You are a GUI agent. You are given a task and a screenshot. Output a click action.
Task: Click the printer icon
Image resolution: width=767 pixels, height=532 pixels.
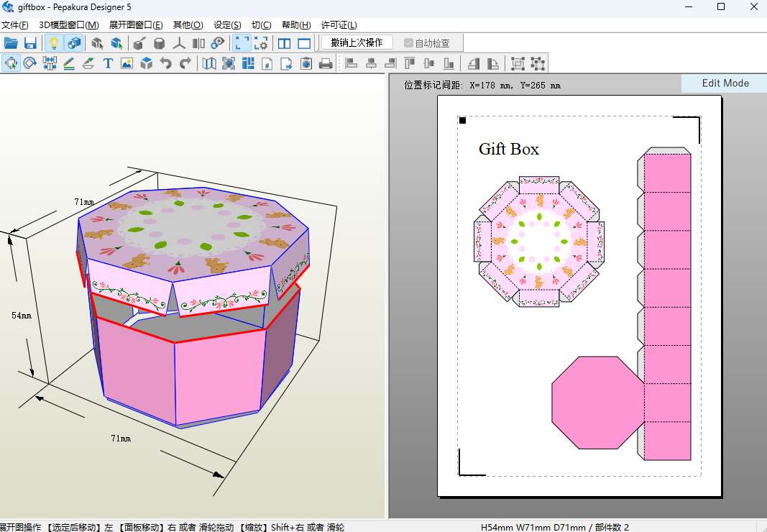[x=326, y=63]
